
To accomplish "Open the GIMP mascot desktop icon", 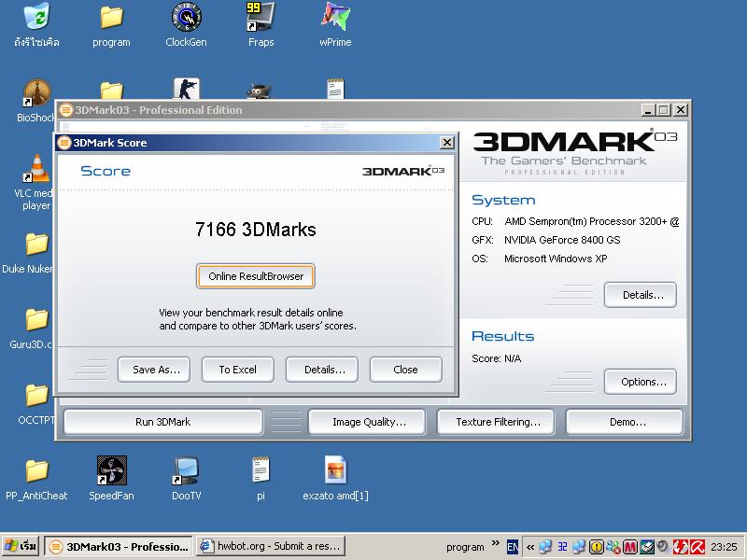I will (260, 91).
